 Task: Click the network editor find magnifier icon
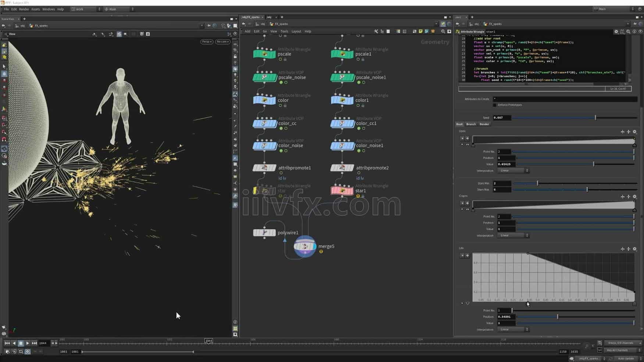click(x=443, y=32)
